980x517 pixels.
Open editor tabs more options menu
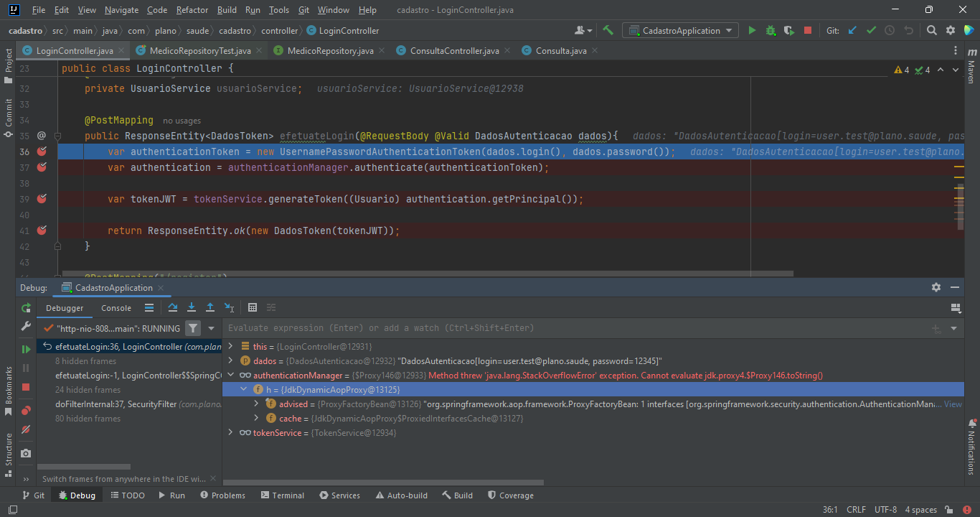click(956, 51)
